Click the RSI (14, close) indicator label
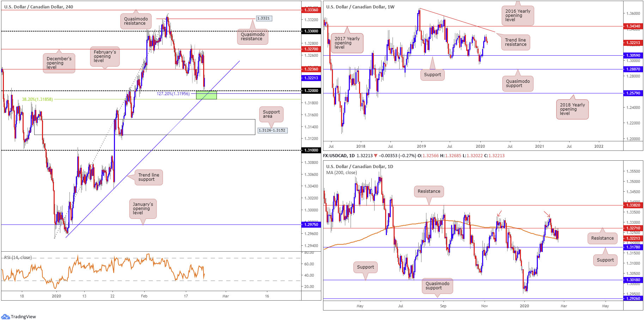The width and height of the screenshot is (644, 320). [x=18, y=258]
